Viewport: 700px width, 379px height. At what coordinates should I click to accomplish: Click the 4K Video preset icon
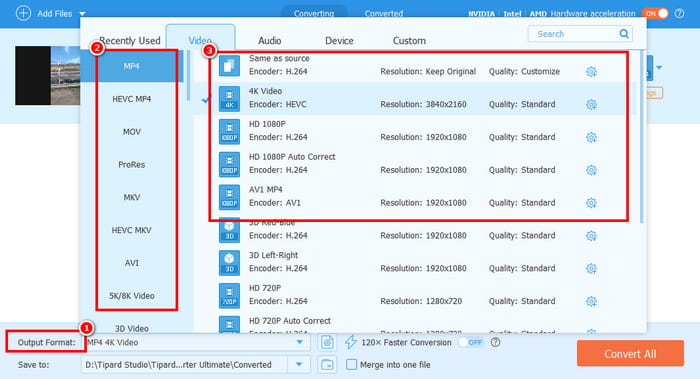click(x=229, y=99)
